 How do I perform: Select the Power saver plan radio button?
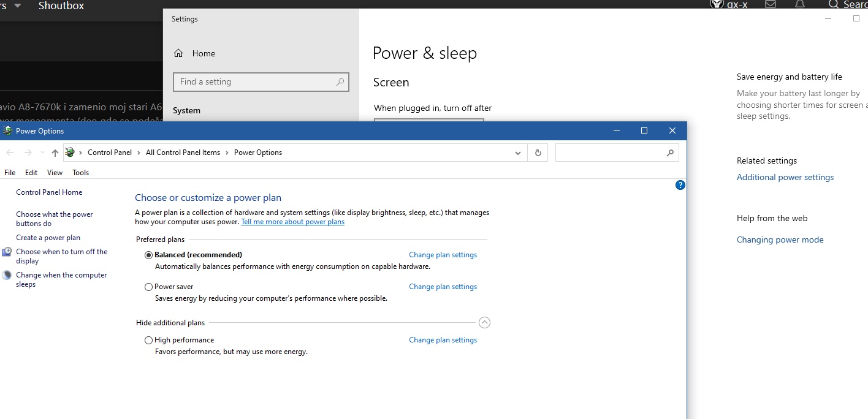coord(148,287)
